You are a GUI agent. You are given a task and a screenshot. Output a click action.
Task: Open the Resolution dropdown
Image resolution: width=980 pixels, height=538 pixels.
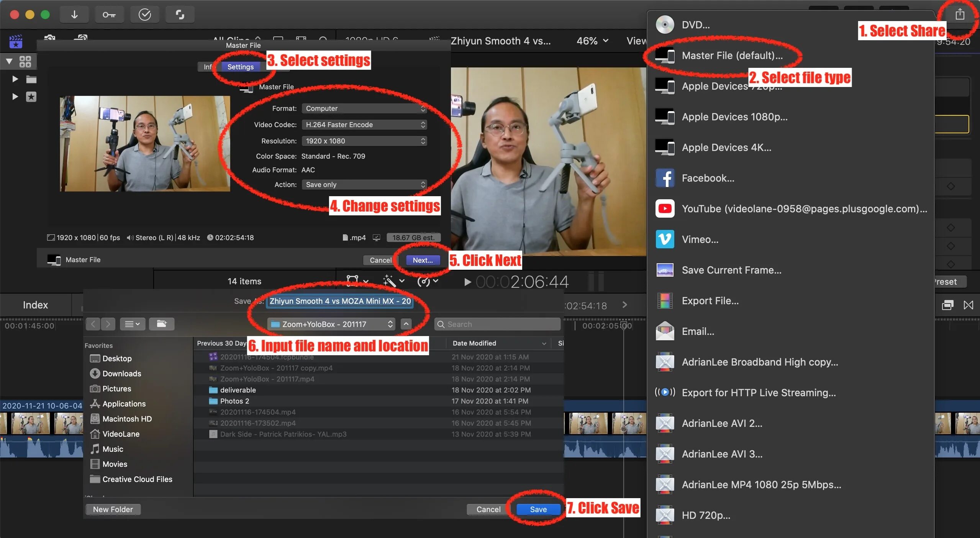point(364,141)
